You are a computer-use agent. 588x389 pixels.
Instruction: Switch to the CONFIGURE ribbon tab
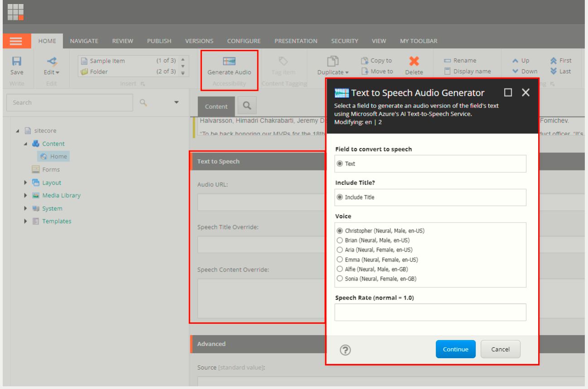tap(244, 41)
